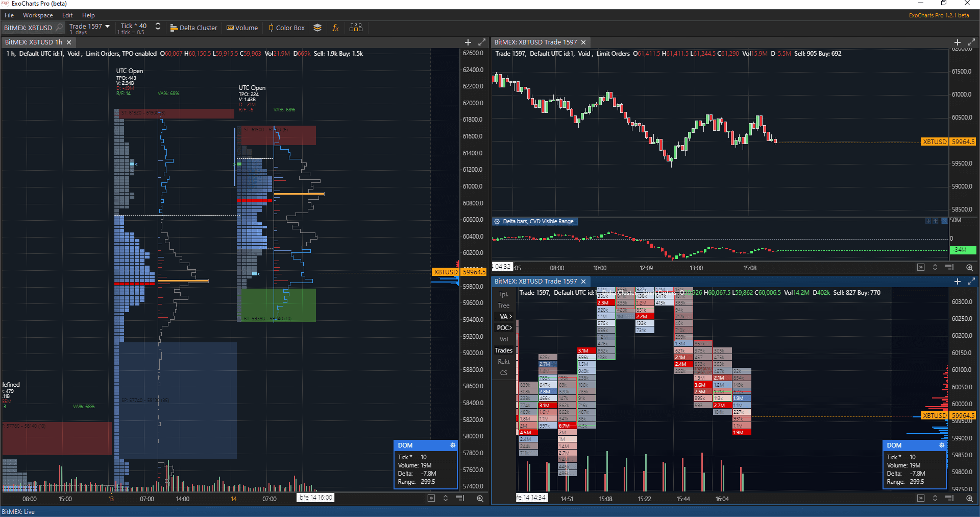The height and width of the screenshot is (517, 980).
Task: Open the Tpl. templates entry in sidebar
Action: (504, 294)
